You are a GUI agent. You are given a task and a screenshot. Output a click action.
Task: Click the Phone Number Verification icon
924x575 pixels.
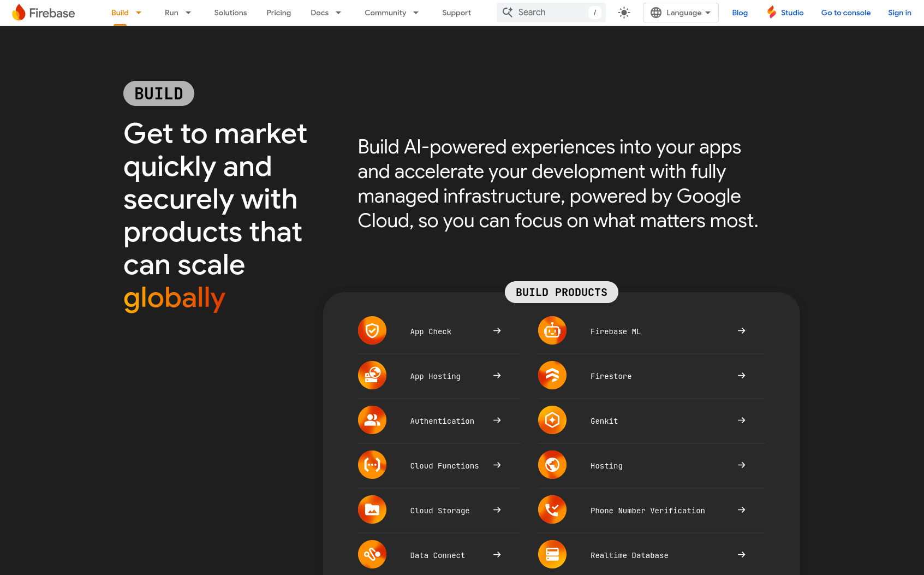coord(552,510)
